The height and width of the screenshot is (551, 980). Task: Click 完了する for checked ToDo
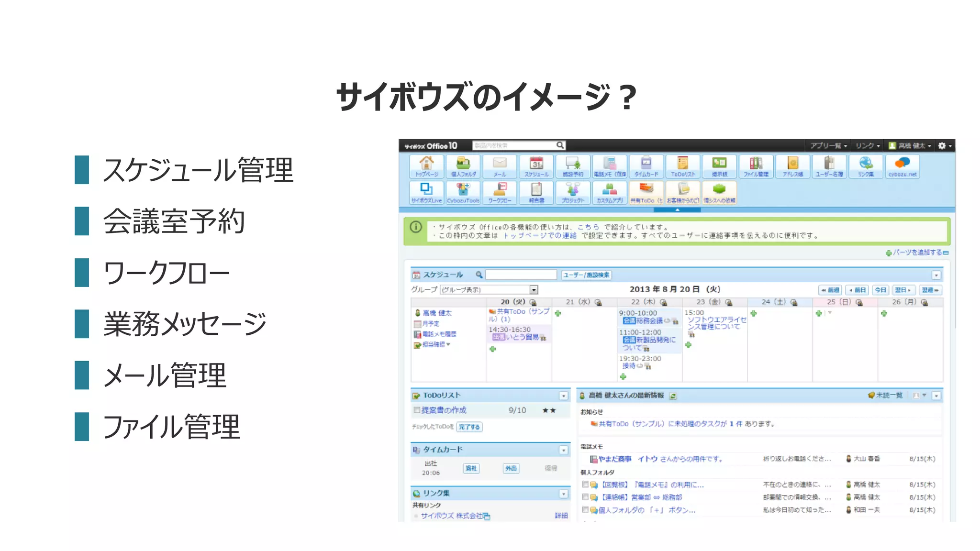point(469,427)
